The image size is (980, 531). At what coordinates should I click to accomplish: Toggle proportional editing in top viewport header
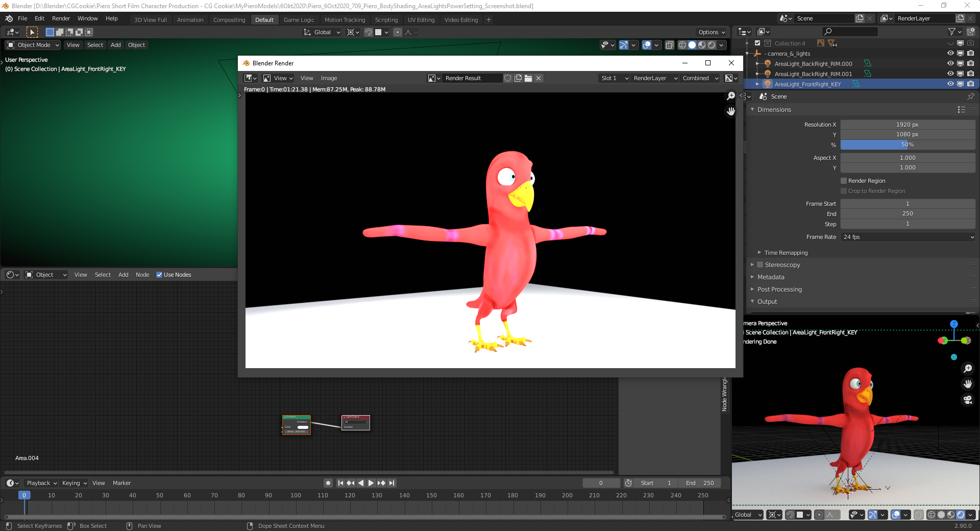tap(398, 32)
